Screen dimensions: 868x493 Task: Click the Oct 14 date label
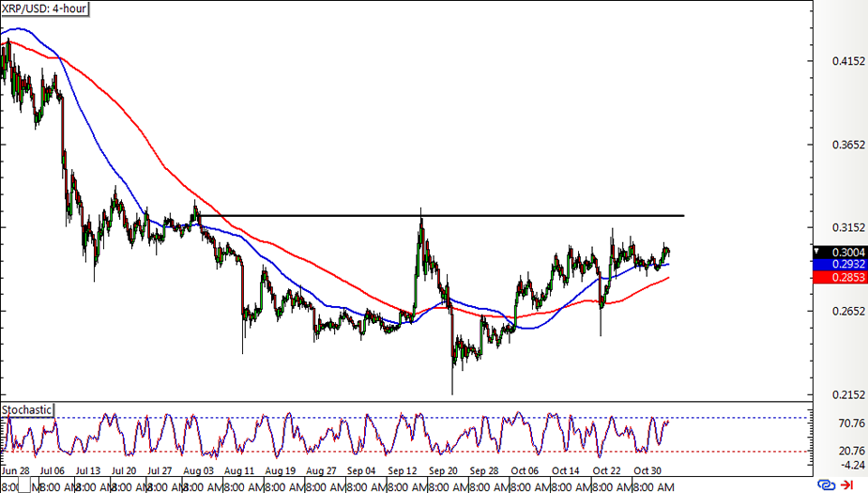(x=566, y=470)
